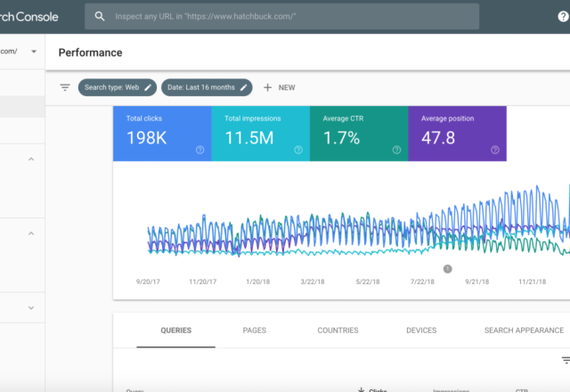Image resolution: width=570 pixels, height=392 pixels.
Task: Switch to the QUERIES tab
Action: 176,331
